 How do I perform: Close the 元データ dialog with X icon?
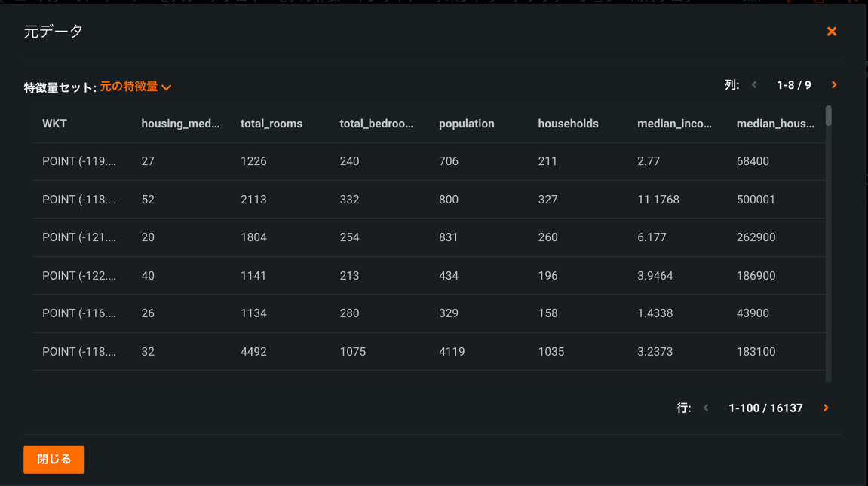pos(832,32)
